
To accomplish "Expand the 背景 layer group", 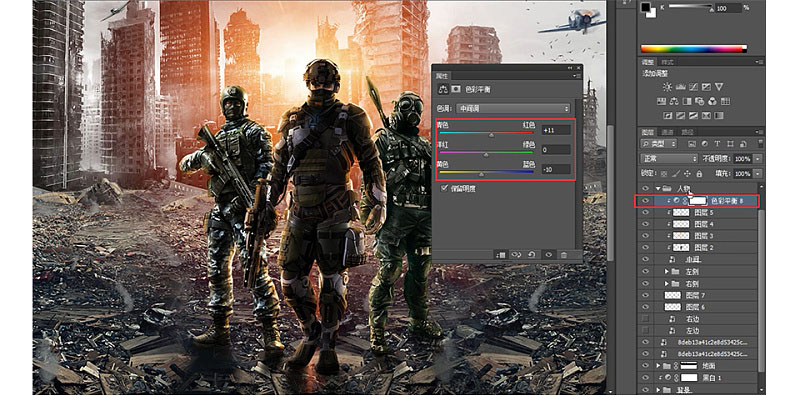I will click(658, 389).
